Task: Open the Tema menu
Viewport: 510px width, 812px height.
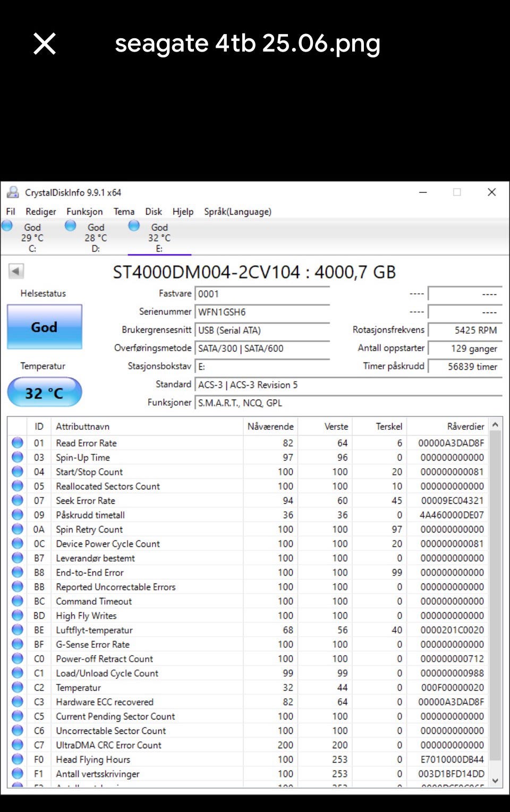Action: [x=124, y=212]
